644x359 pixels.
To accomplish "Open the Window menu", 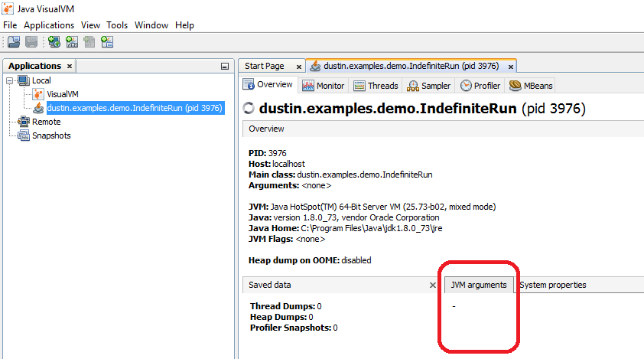I will [151, 25].
